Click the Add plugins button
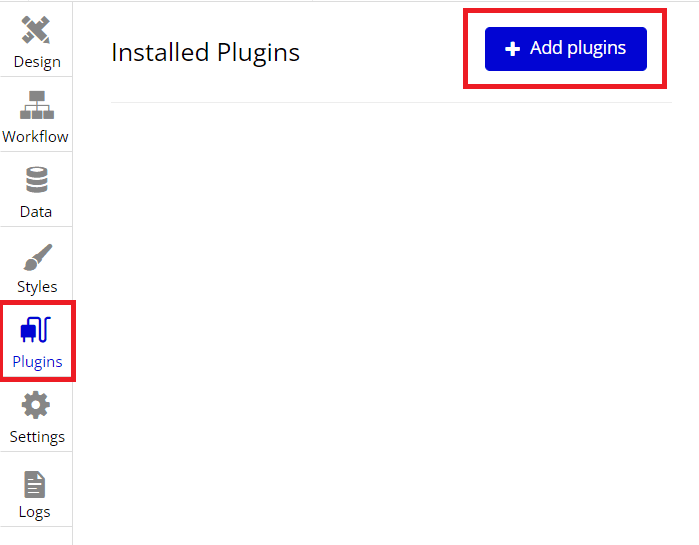The height and width of the screenshot is (545, 699). 566,49
